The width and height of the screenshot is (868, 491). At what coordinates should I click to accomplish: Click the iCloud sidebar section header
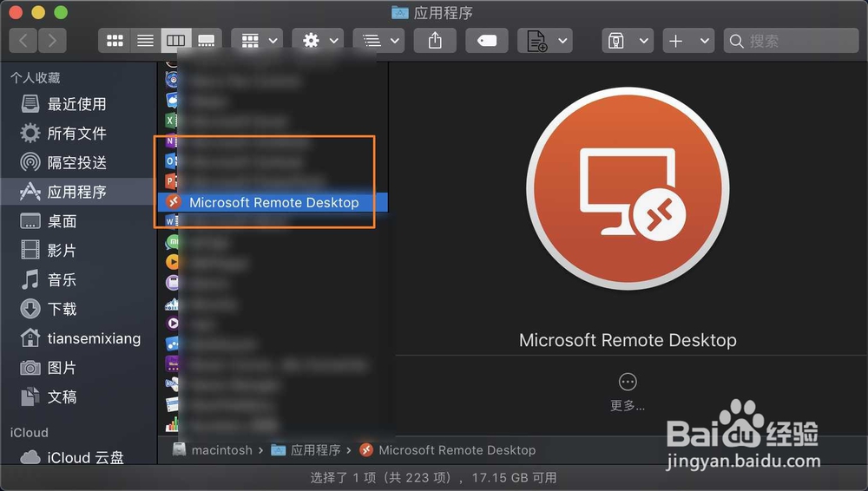(x=29, y=432)
